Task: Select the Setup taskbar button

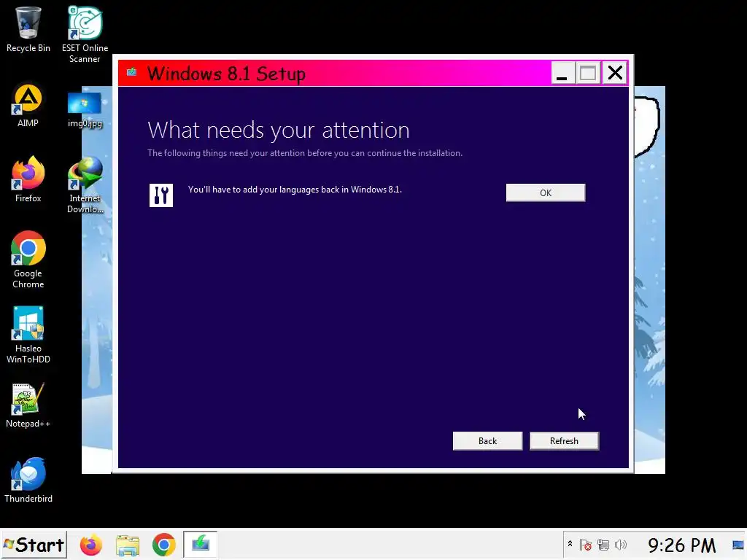Action: pyautogui.click(x=200, y=544)
